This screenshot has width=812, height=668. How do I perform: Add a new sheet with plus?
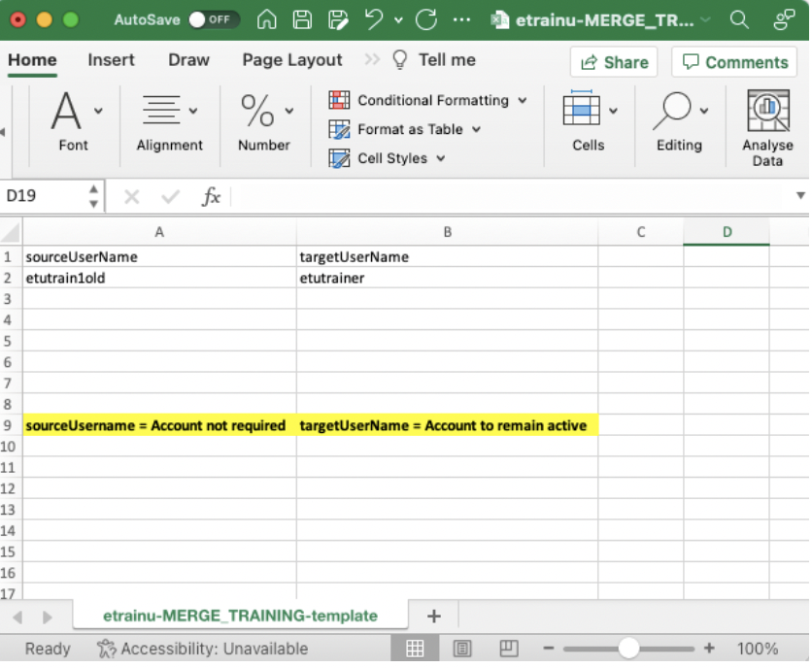coord(434,617)
